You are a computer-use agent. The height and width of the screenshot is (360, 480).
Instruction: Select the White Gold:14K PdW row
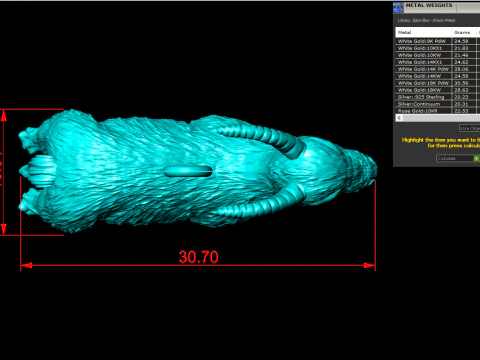pyautogui.click(x=438, y=69)
